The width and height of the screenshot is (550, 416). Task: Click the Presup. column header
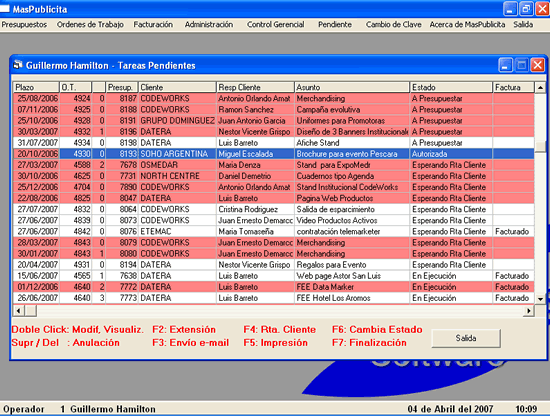121,87
